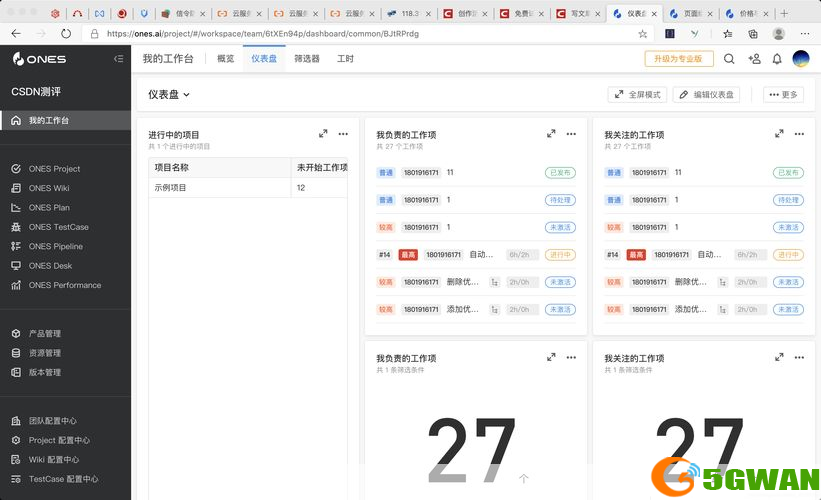Collapse the sidebar with the fold icon
Image resolution: width=821 pixels, height=500 pixels.
pyautogui.click(x=119, y=59)
